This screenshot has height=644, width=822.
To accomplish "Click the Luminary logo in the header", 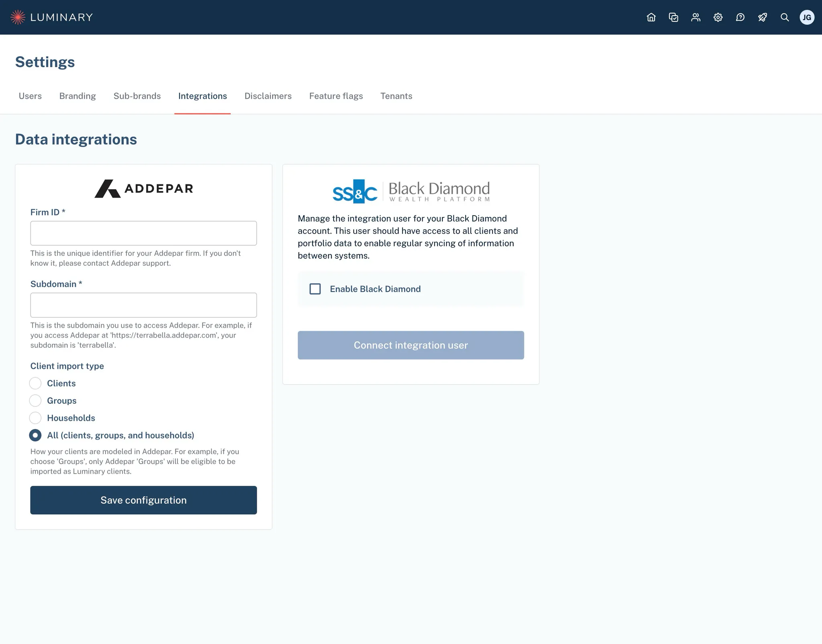I will 51,17.
